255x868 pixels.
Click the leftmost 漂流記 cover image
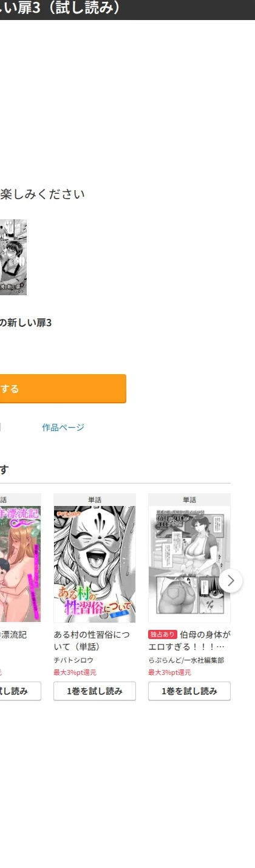coord(20,564)
